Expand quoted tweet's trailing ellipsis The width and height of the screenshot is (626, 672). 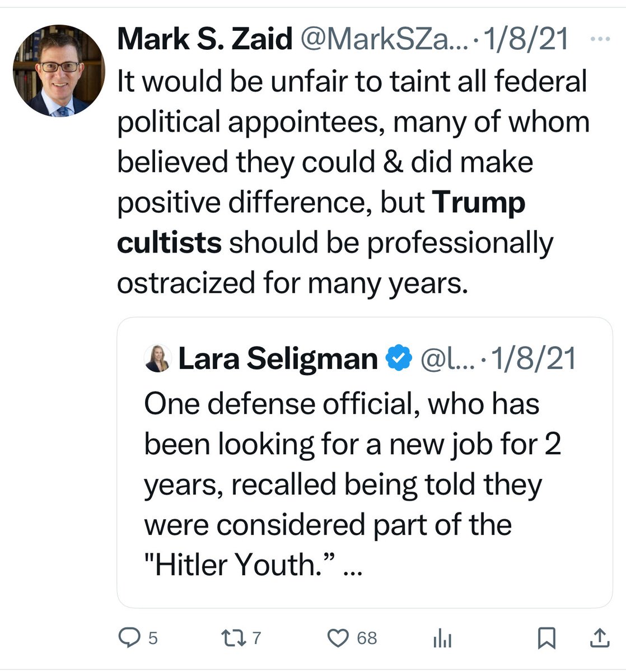tap(352, 567)
